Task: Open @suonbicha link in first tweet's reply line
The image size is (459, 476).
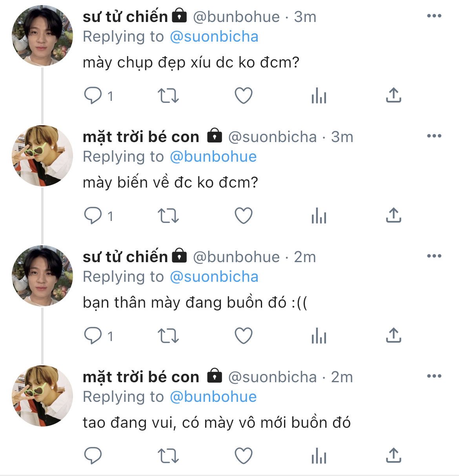Action: tap(214, 36)
